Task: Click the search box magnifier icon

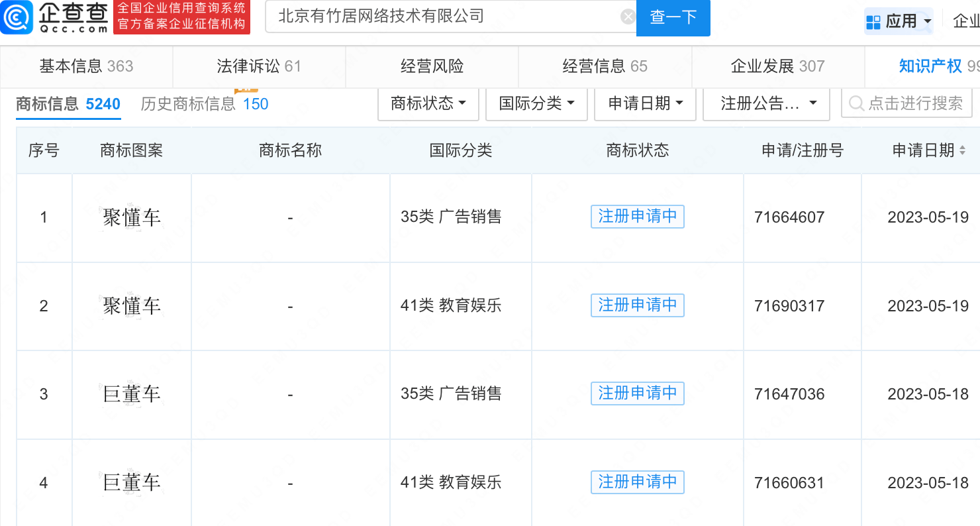Action: pos(856,104)
